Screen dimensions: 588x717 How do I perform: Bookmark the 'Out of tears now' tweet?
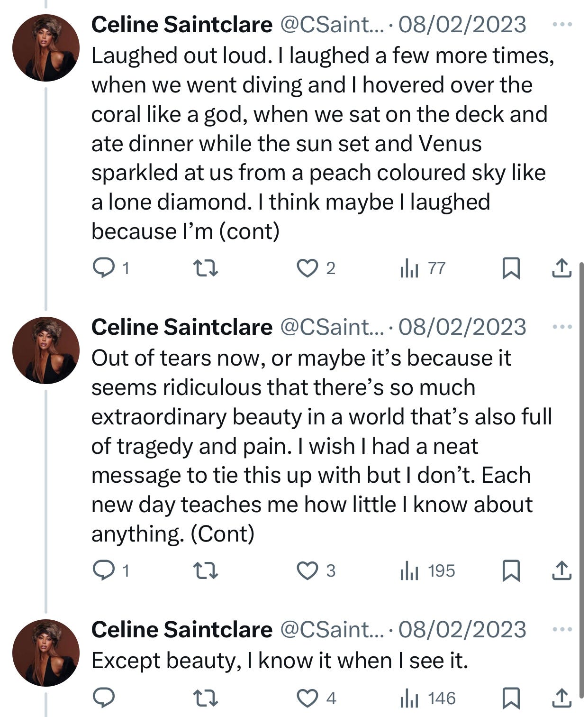tap(511, 570)
